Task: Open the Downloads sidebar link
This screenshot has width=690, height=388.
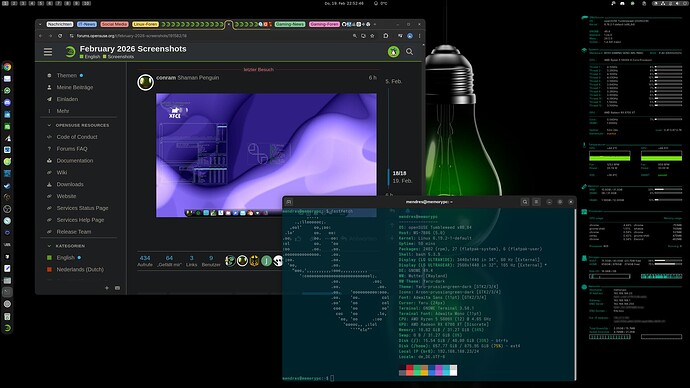Action: click(x=70, y=184)
